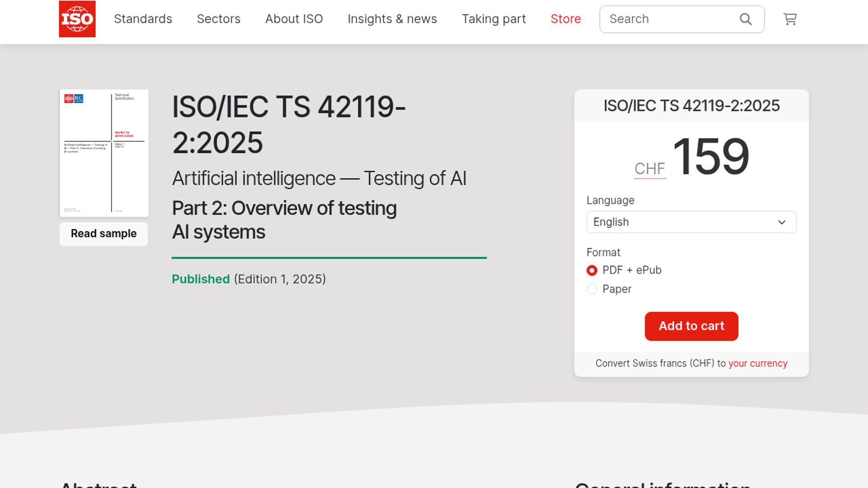
Task: Open the shopping cart icon
Action: (x=790, y=19)
